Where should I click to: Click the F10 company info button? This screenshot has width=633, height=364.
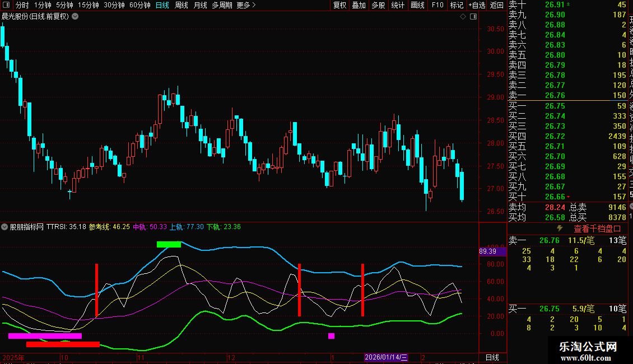[437, 5]
